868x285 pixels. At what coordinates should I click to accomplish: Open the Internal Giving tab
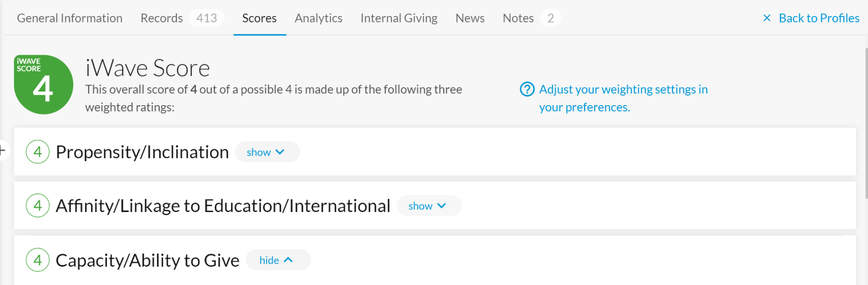pyautogui.click(x=399, y=18)
